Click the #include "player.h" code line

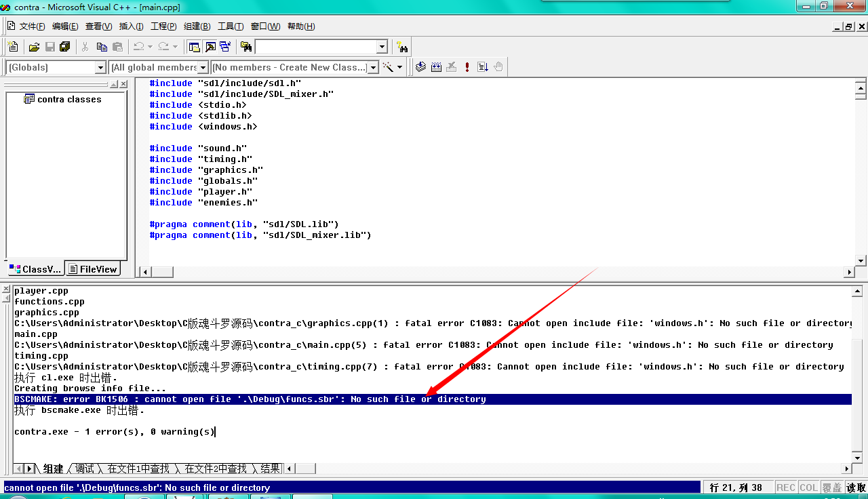tap(201, 192)
